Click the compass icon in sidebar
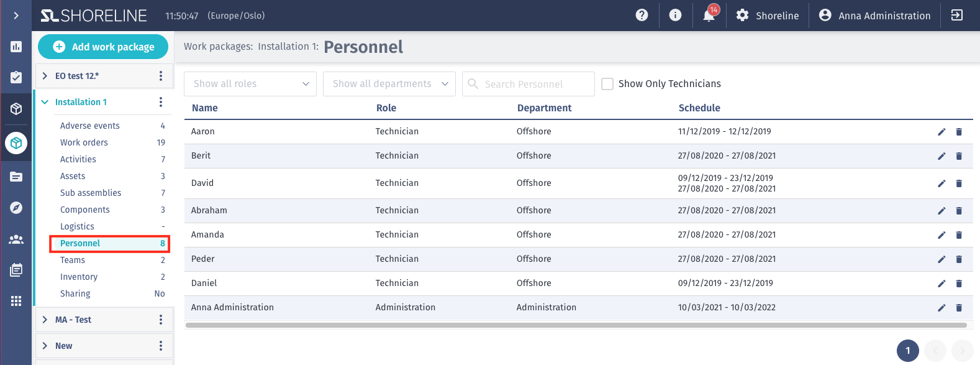Viewport: 980px width, 365px height. pyautogui.click(x=16, y=208)
